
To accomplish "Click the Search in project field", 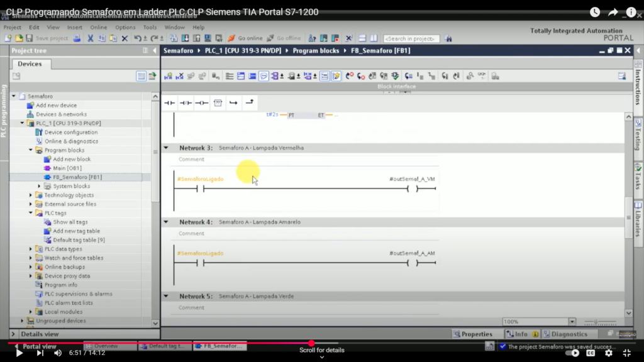I will pyautogui.click(x=411, y=38).
